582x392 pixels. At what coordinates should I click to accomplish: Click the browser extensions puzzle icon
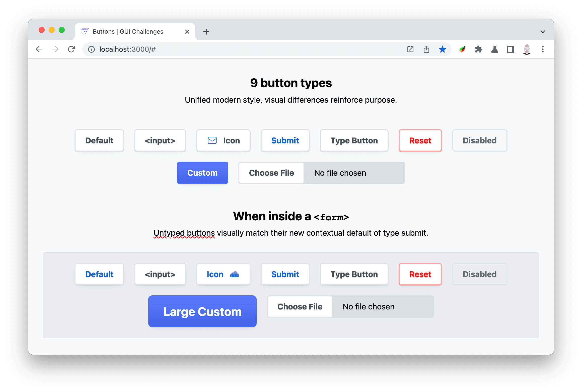tap(478, 49)
